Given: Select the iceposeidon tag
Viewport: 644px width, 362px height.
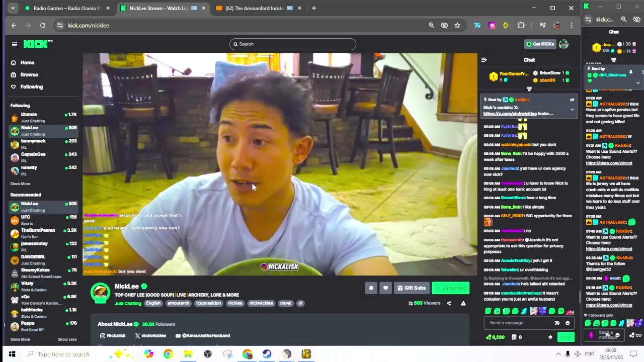Looking at the screenshot, I should pos(208,304).
